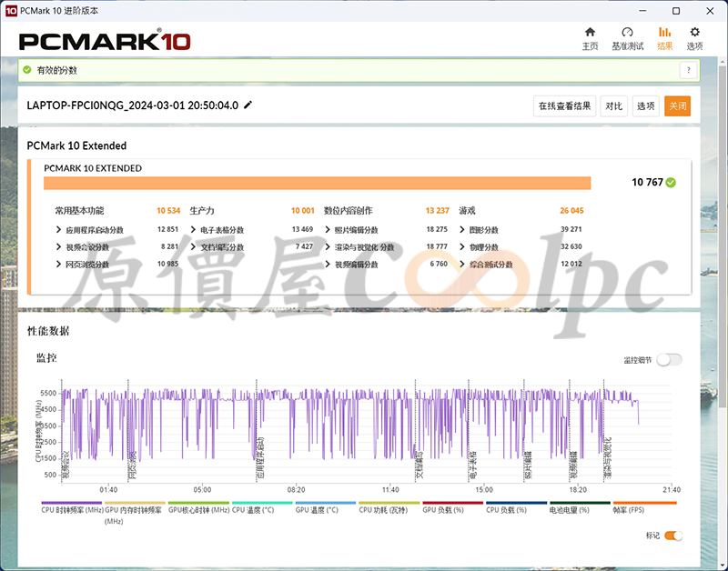The width and height of the screenshot is (728, 571).
Task: Click the 文档编写 marker on the chart
Action: (x=420, y=466)
